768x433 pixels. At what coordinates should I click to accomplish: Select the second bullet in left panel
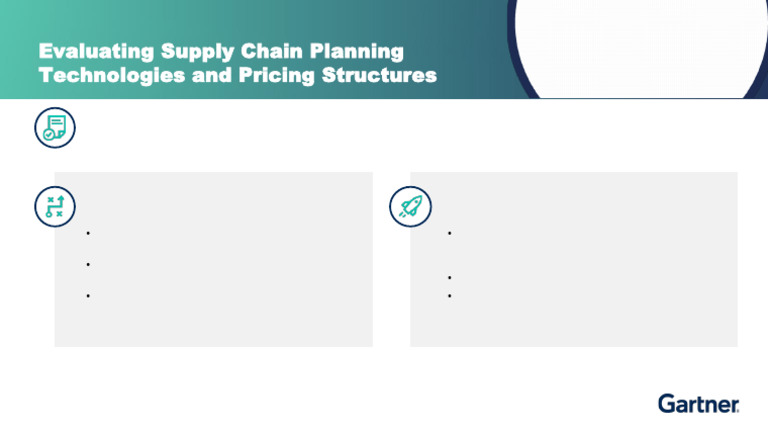click(x=88, y=265)
